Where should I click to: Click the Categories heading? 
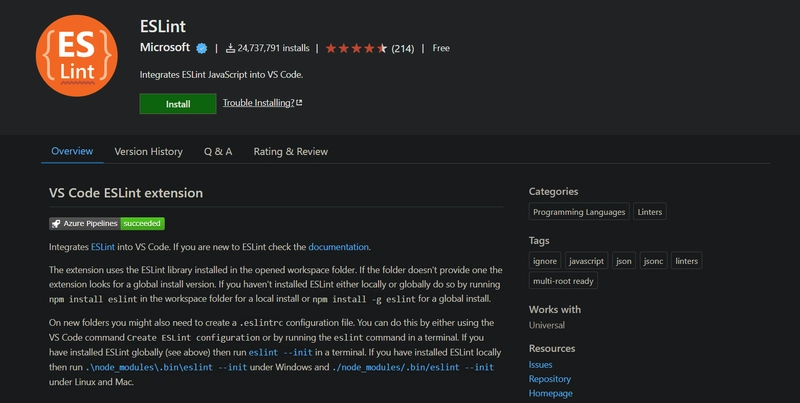click(x=554, y=191)
